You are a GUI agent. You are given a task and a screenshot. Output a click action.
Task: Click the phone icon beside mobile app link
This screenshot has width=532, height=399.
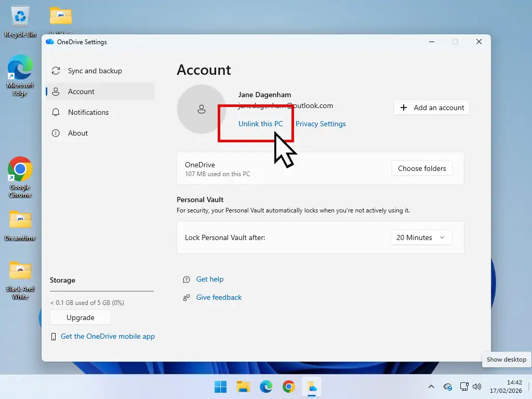[54, 336]
